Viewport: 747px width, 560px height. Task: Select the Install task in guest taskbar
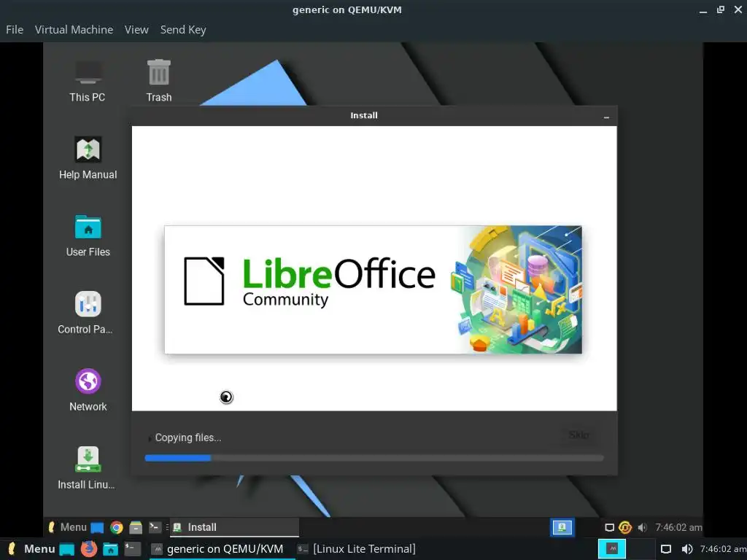tap(234, 527)
